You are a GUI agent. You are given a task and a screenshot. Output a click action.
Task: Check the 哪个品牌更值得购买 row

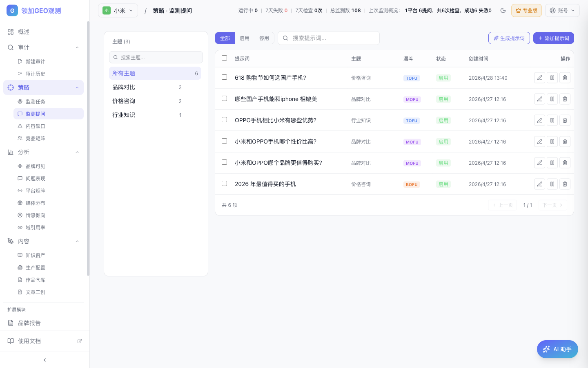click(224, 162)
